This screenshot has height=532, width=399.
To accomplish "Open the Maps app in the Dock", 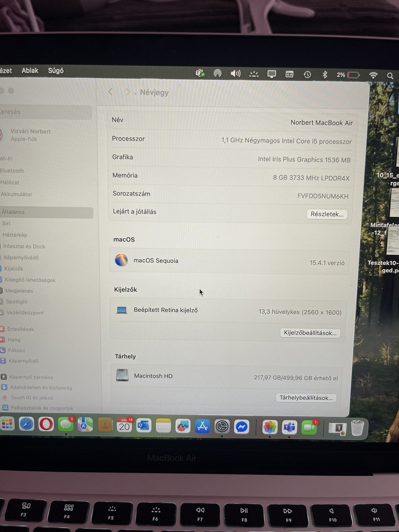I will (x=85, y=425).
